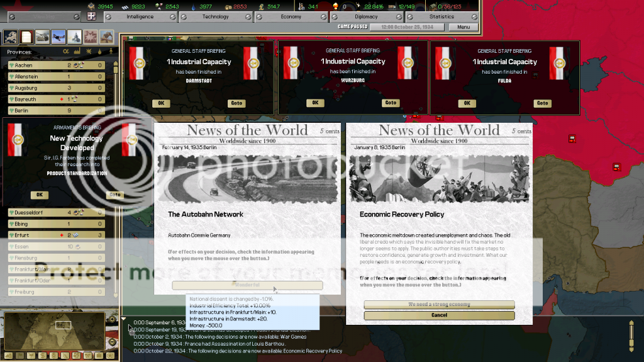This screenshot has width=644, height=362.
Task: Click the metal bars resource icon
Action: coord(125,6)
